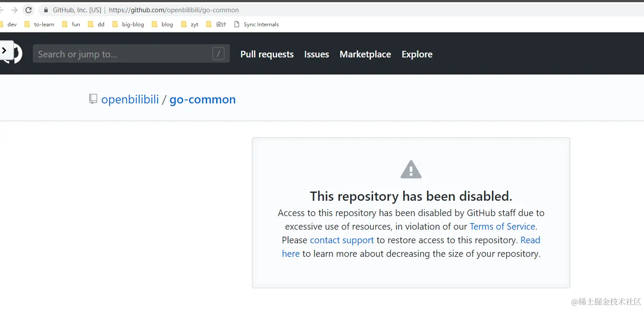Click the browser reload button
The image size is (644, 309).
[x=28, y=10]
